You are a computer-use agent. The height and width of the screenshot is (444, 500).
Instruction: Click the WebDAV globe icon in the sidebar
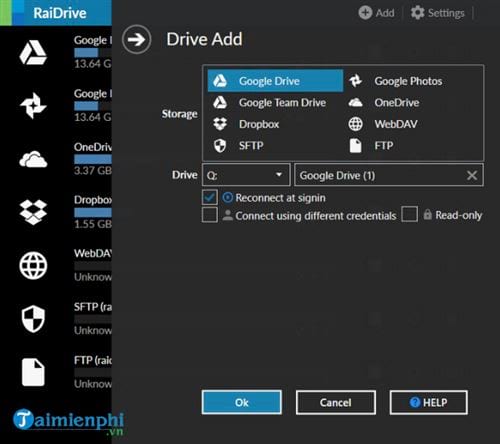pyautogui.click(x=33, y=266)
